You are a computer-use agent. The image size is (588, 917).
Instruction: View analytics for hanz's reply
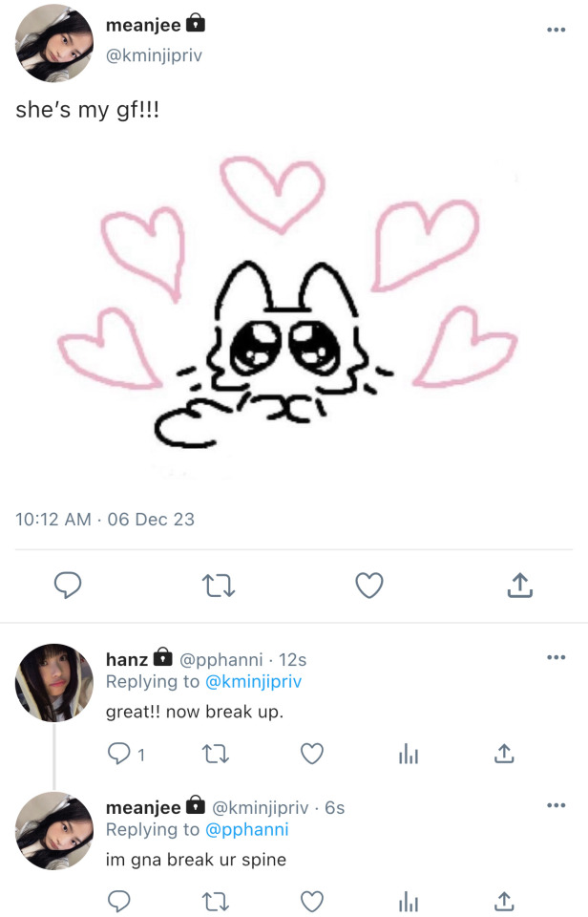click(x=409, y=755)
